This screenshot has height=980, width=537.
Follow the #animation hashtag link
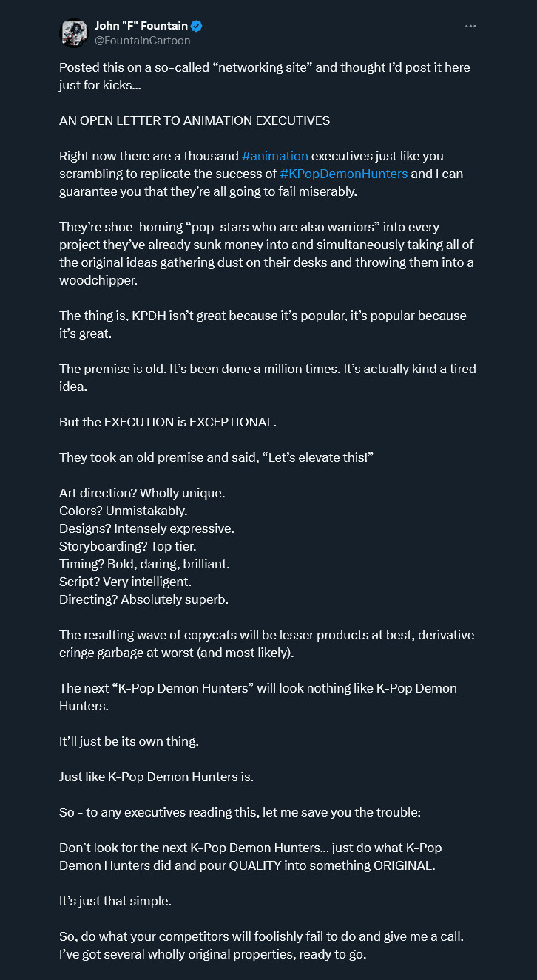(275, 156)
